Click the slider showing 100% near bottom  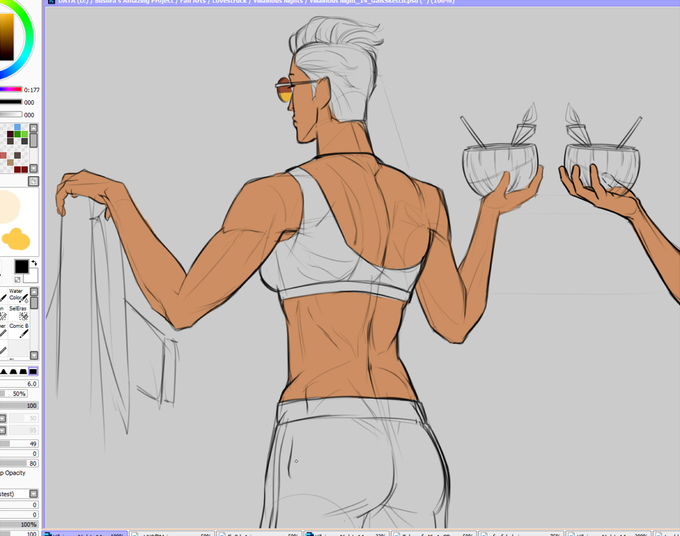point(19,525)
